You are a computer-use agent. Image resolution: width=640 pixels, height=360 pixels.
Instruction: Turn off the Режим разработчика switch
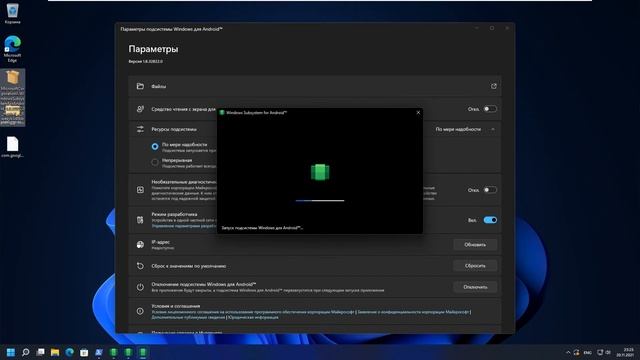point(490,220)
